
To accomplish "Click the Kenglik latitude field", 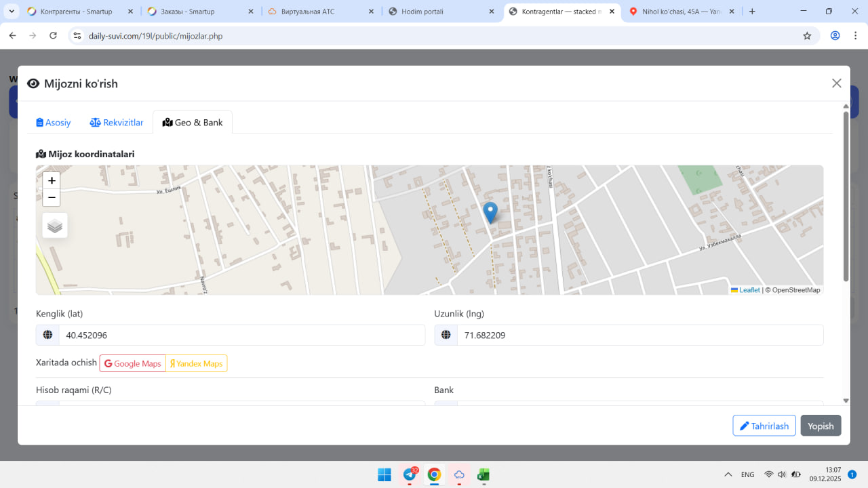I will 241,335.
